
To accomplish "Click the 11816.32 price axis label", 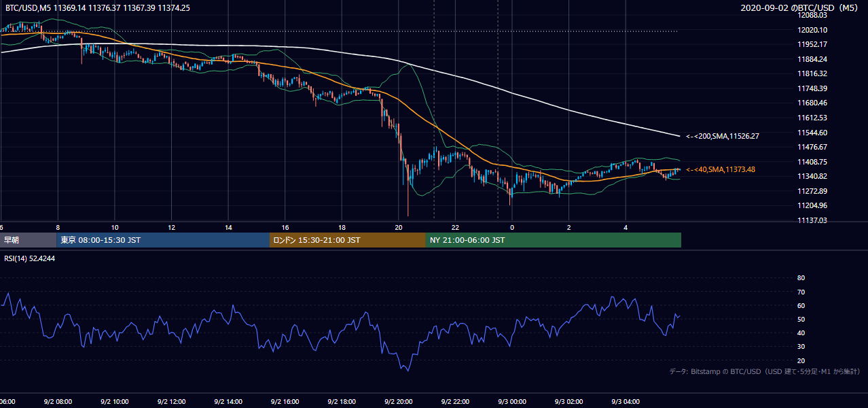I will coord(812,73).
